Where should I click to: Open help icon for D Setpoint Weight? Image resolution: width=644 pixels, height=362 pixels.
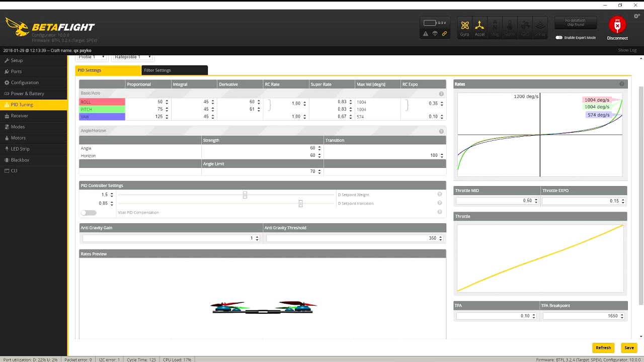click(x=440, y=195)
